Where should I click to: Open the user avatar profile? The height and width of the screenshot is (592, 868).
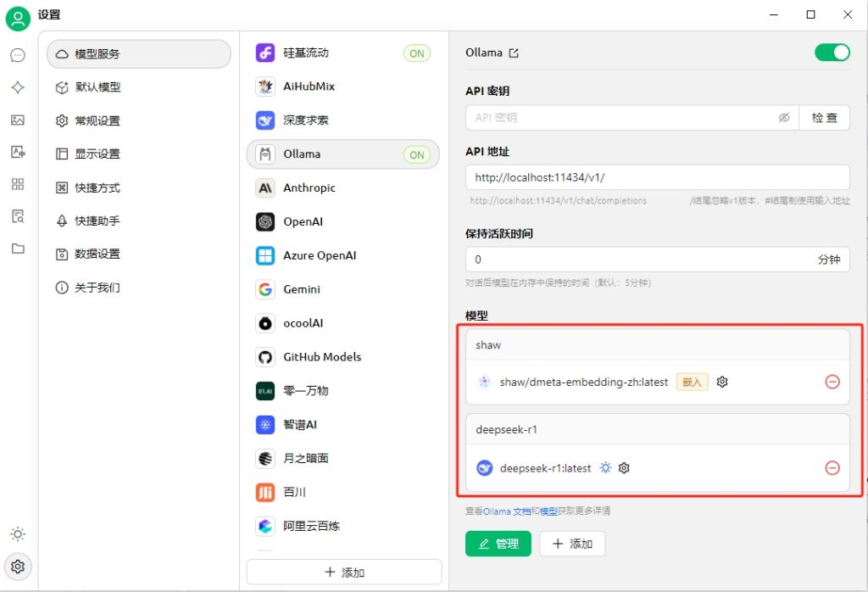[18, 19]
